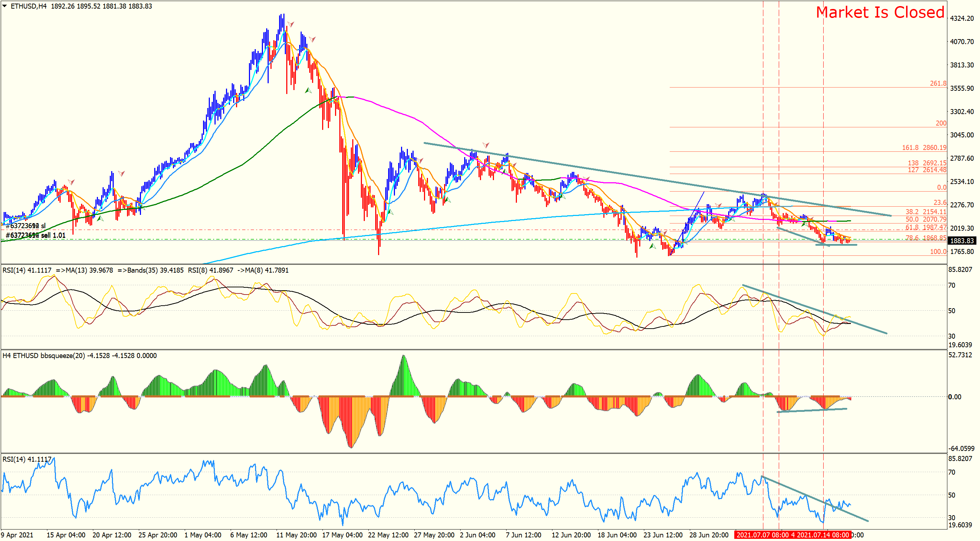
Task: Select the second sell arrow right of the peak
Action: coord(312,39)
